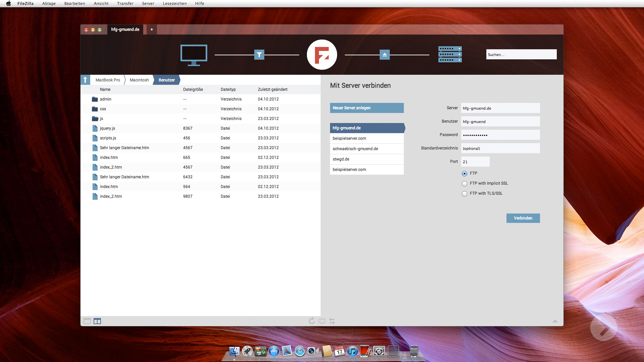Image resolution: width=644 pixels, height=362 pixels.
Task: Navigate up using the breadcrumb arrow
Action: click(86, 80)
